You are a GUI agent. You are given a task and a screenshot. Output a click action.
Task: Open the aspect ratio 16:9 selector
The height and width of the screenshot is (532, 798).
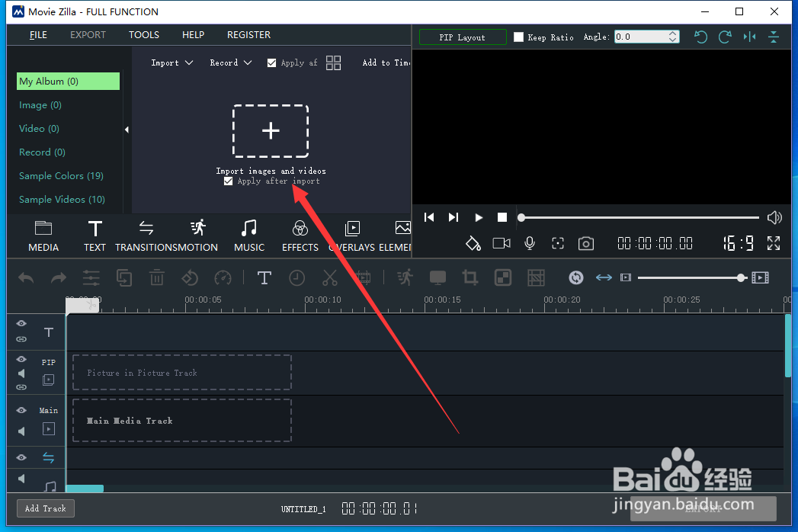[739, 243]
